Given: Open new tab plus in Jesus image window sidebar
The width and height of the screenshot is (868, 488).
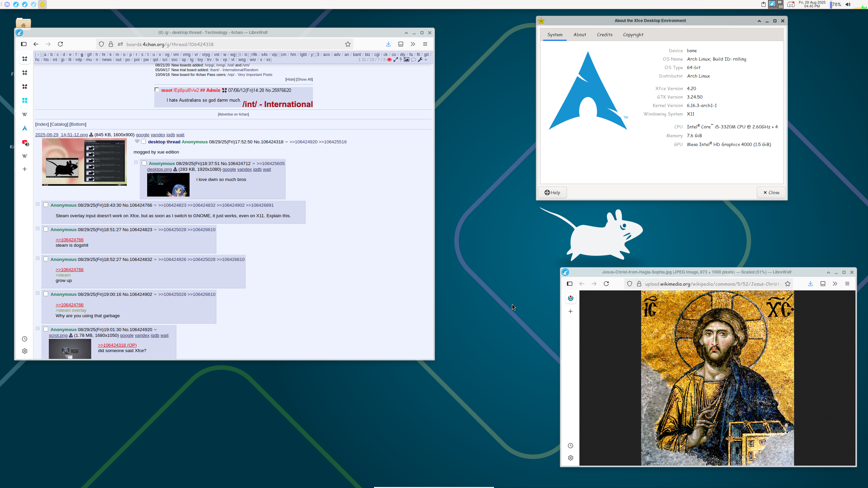Looking at the screenshot, I should 571,311.
